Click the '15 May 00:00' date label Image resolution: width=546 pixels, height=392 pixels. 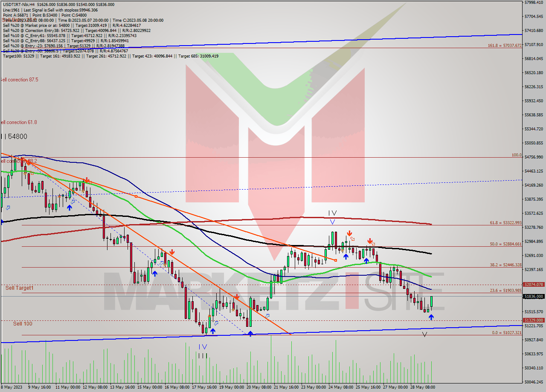(x=150, y=387)
